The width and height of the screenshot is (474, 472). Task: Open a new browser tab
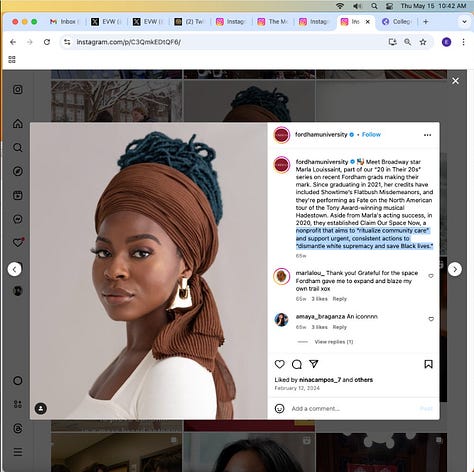coord(426,22)
